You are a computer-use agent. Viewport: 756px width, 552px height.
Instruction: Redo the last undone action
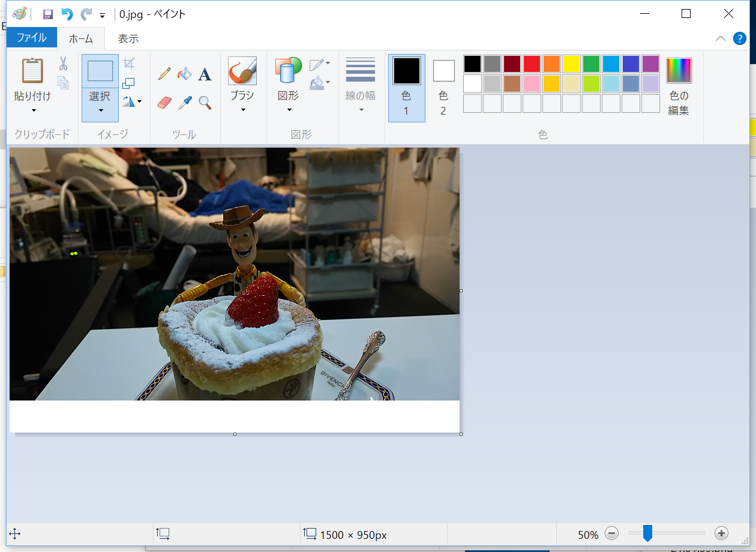[x=86, y=14]
